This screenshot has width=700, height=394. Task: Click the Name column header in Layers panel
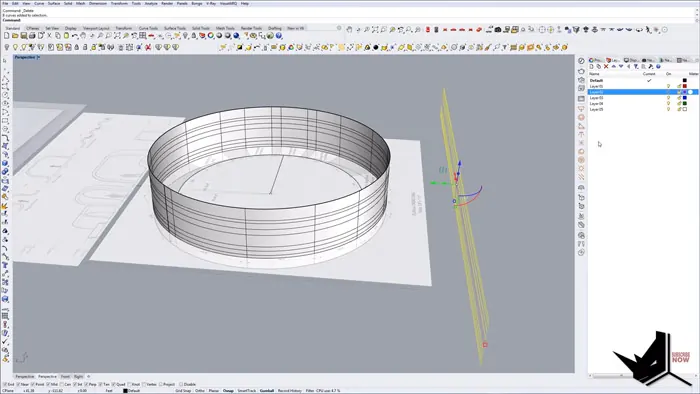point(595,74)
